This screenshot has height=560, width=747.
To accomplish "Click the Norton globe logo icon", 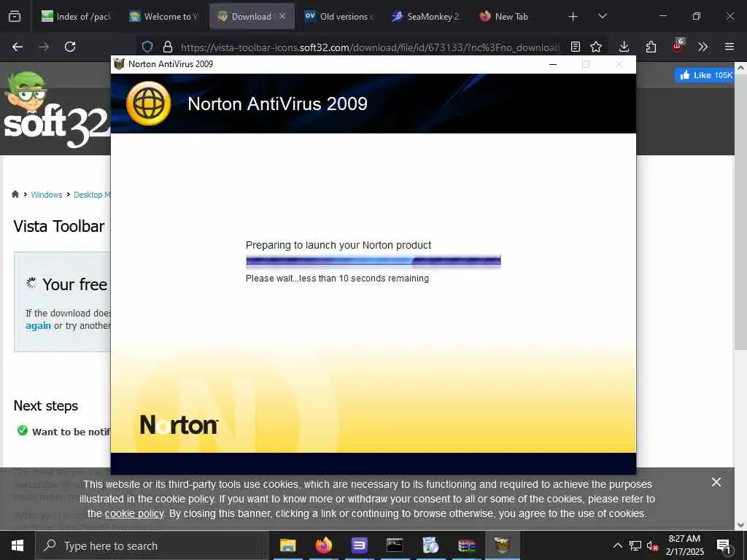I will [x=149, y=104].
